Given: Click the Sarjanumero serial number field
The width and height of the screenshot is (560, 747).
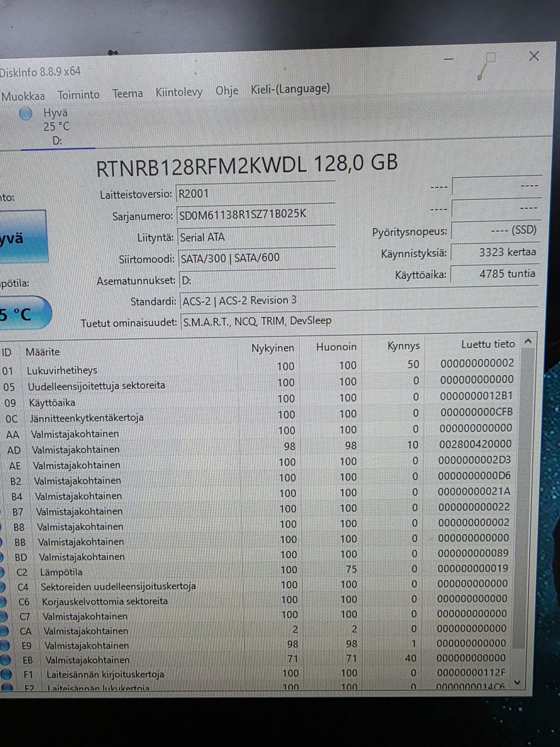Looking at the screenshot, I should click(255, 214).
